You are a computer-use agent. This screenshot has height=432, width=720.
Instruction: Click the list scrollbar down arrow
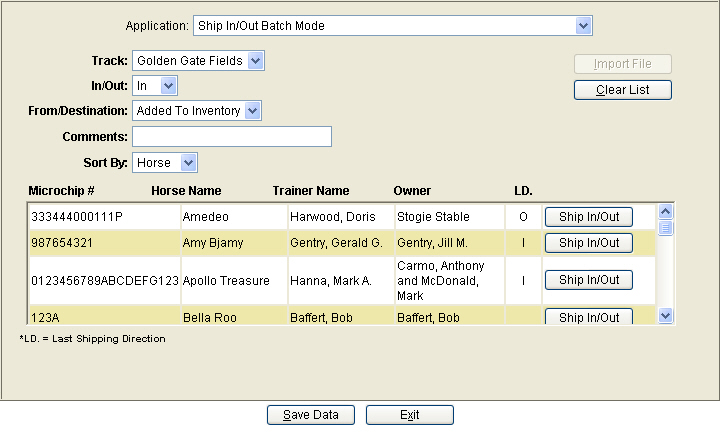point(665,315)
